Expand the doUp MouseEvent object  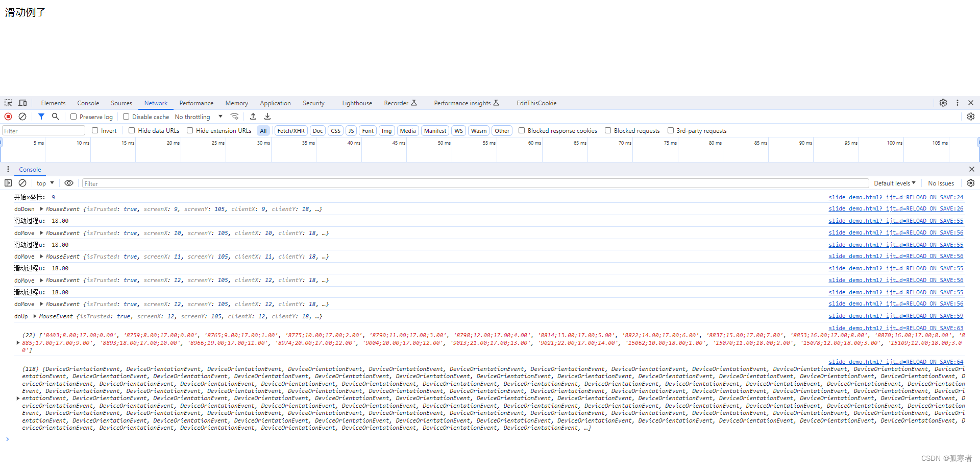(x=35, y=316)
